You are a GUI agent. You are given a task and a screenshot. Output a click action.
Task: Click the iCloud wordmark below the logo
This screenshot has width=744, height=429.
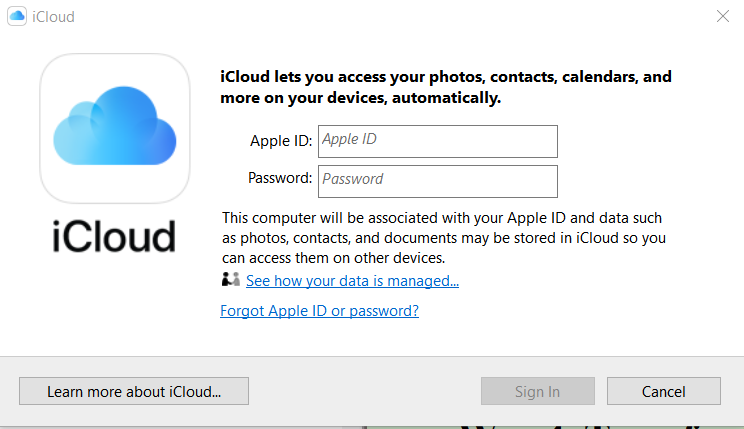(x=114, y=236)
